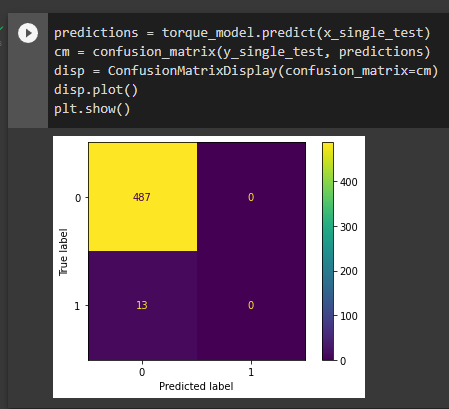Image resolution: width=449 pixels, height=409 pixels.
Task: Click the top-right matrix cell showing 0
Action: 251,197
